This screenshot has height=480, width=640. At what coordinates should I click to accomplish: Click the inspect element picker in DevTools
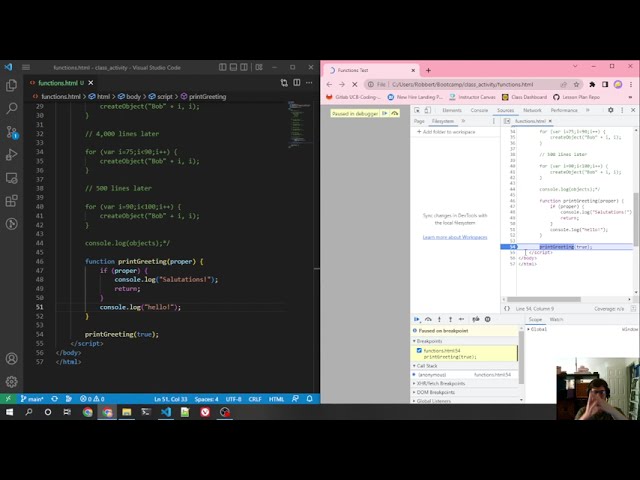tap(417, 110)
